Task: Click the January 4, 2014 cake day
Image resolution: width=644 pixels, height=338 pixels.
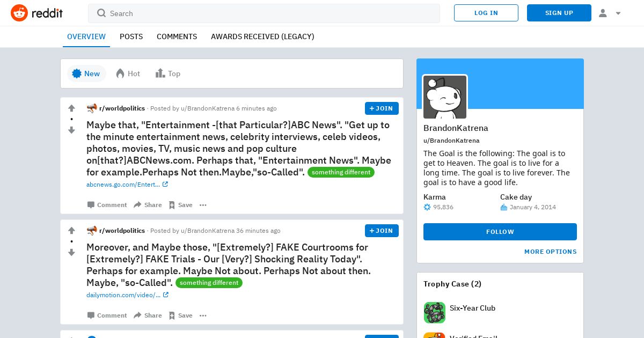Action: click(x=533, y=207)
